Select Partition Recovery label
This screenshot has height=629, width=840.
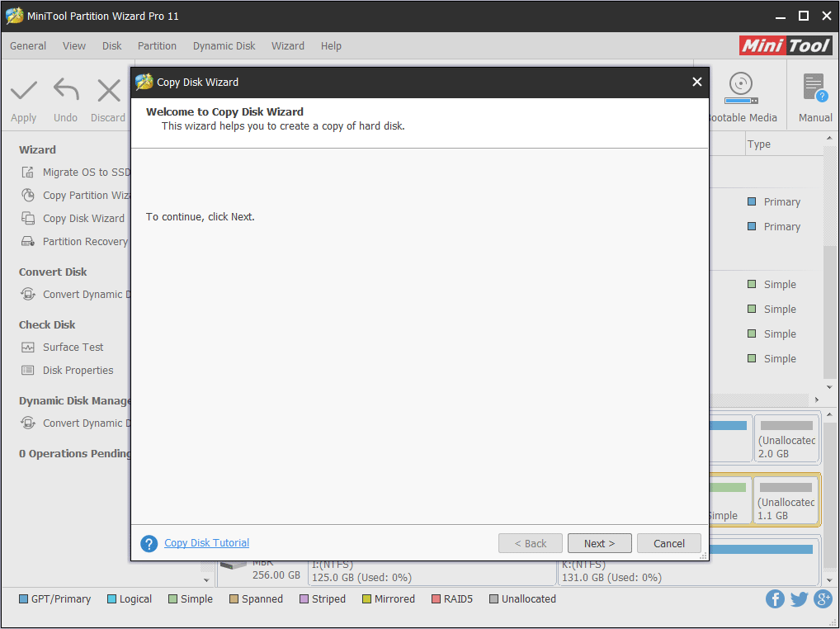85,242
